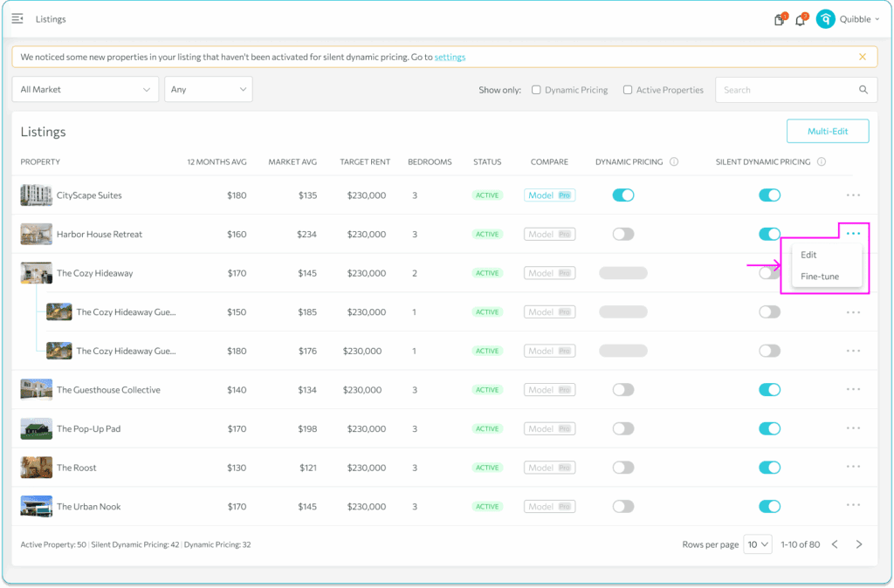Open more options for CityScape Suites

coord(853,195)
